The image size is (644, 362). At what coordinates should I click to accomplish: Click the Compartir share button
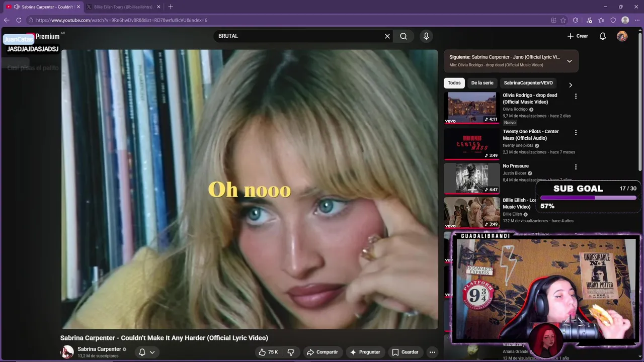(x=322, y=352)
